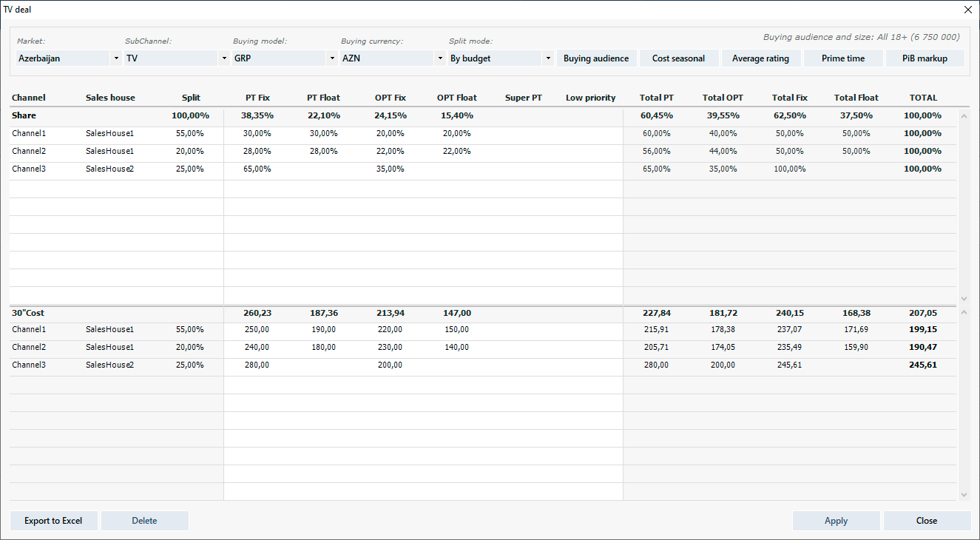The image size is (980, 540).
Task: Select the Sales house column header
Action: click(110, 98)
